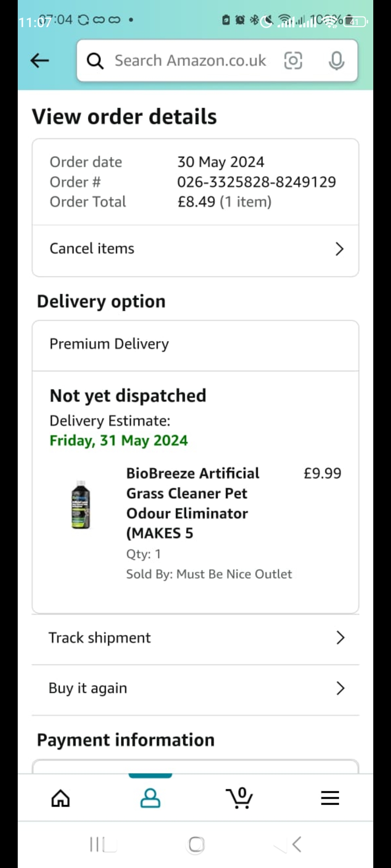Open the camera scan search icon
The width and height of the screenshot is (391, 868).
293,60
